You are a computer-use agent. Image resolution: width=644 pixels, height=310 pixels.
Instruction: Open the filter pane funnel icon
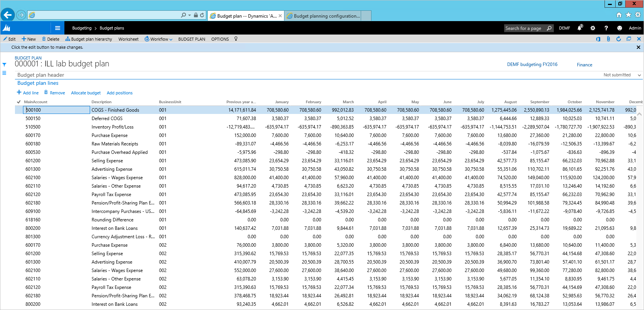point(4,65)
